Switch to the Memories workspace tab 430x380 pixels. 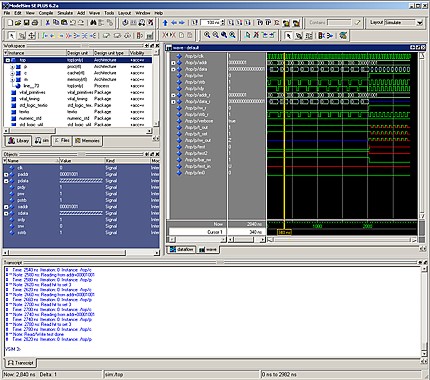(x=87, y=141)
